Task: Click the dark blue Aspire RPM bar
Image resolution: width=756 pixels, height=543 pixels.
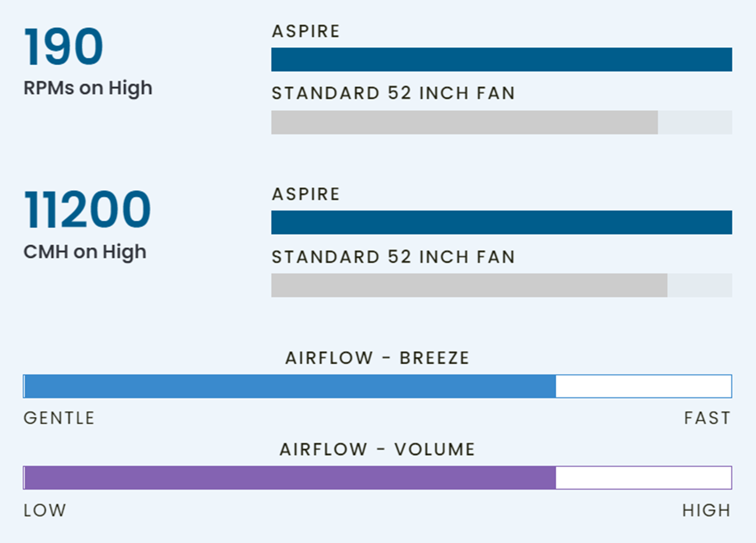Action: point(501,59)
